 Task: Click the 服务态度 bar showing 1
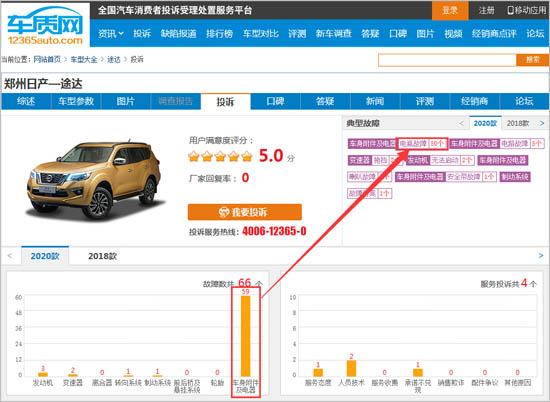(x=318, y=372)
